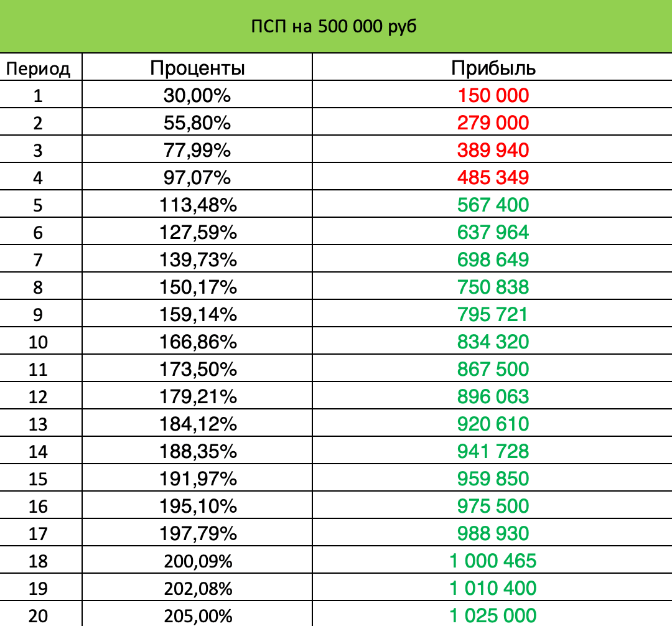Screen dimensions: 672x626
Task: Click the profit value '941 728'
Action: click(493, 451)
